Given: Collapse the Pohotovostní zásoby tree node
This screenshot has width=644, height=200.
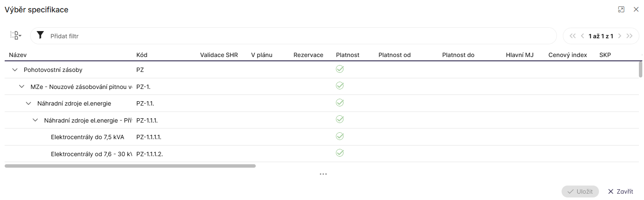Looking at the screenshot, I should click(15, 70).
